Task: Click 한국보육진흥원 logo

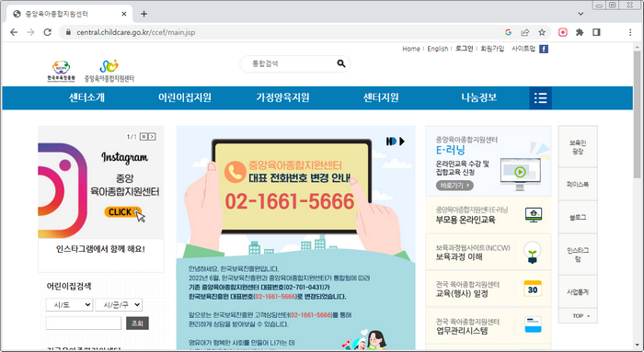Action: [x=61, y=71]
